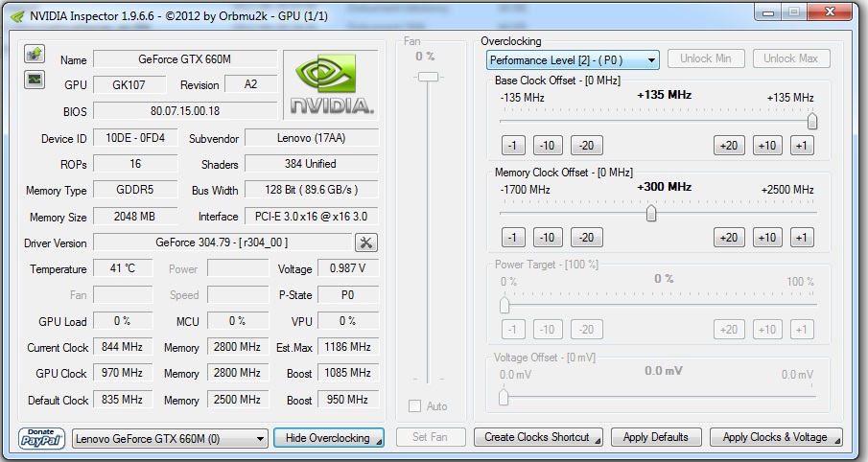
Task: Click Create Clocks Shortcut button
Action: [x=539, y=437]
